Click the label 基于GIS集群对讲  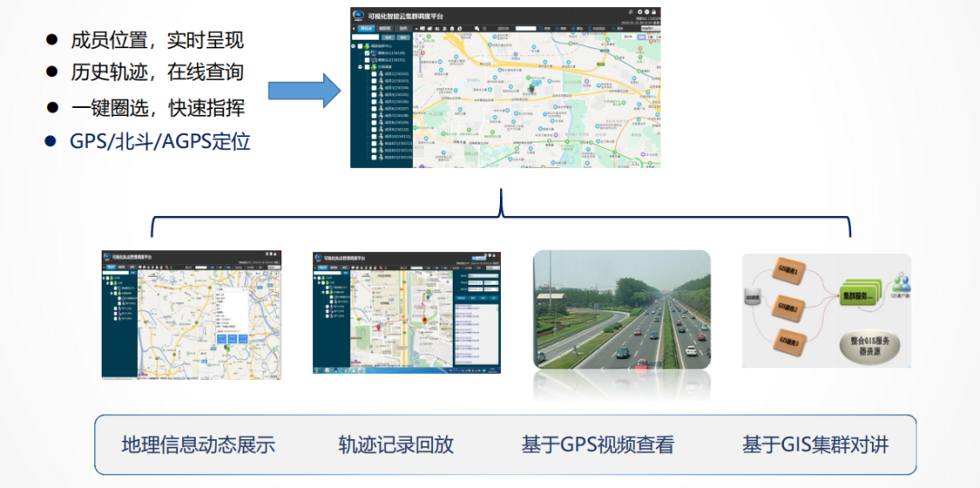816,445
